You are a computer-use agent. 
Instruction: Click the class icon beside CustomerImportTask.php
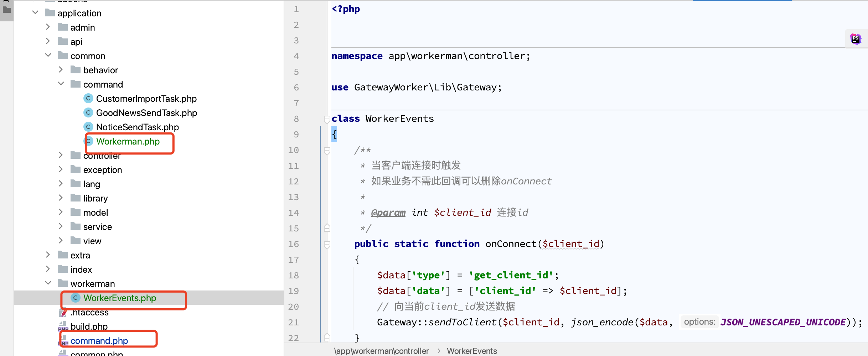click(x=88, y=98)
